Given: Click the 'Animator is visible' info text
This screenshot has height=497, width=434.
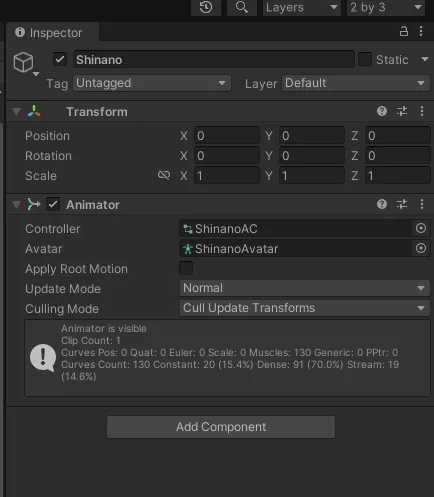Looking at the screenshot, I should [104, 329].
